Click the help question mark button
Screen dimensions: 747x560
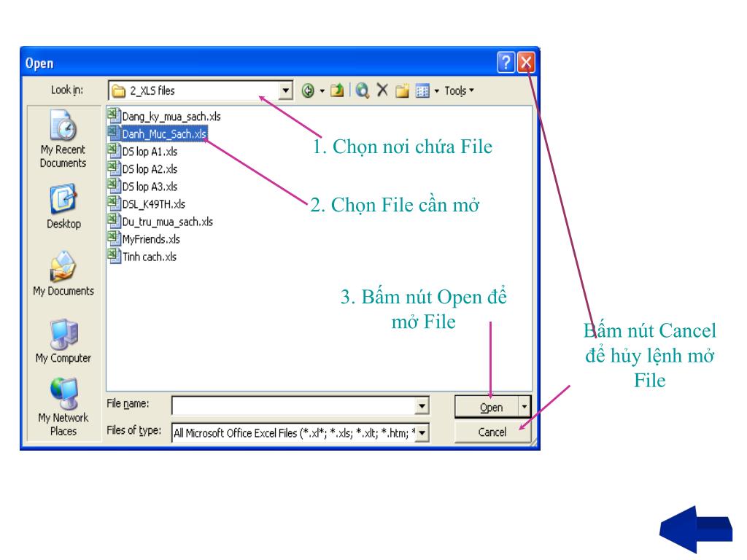[x=506, y=63]
